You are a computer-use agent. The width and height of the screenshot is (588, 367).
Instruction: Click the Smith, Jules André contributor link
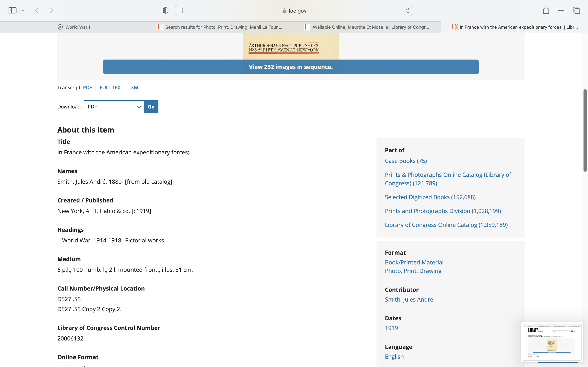pyautogui.click(x=409, y=299)
